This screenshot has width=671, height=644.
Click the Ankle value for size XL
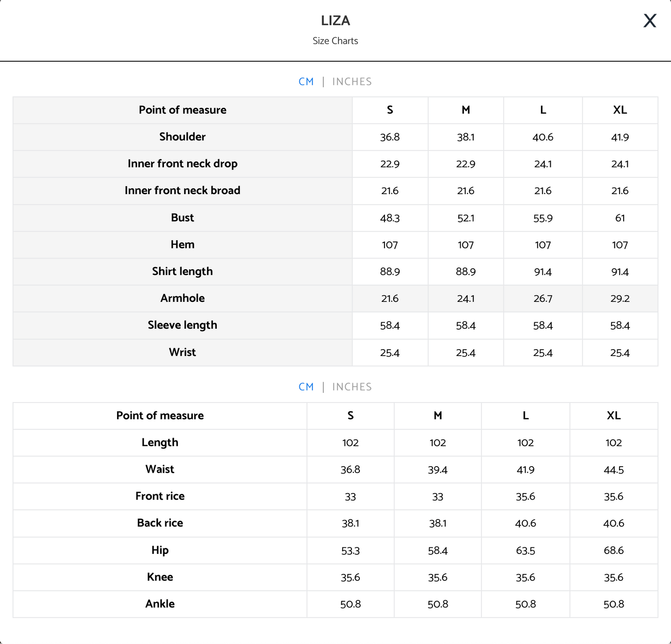613,605
